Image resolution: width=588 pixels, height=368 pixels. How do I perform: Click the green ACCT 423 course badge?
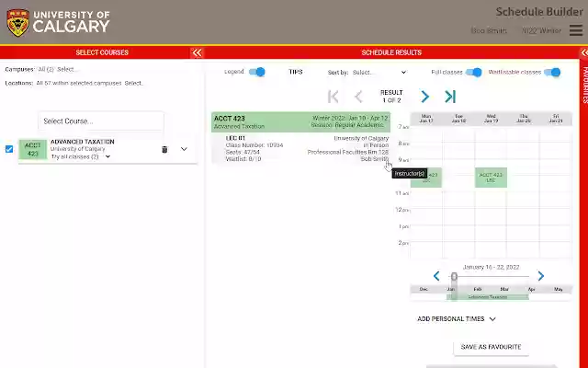[x=33, y=149]
